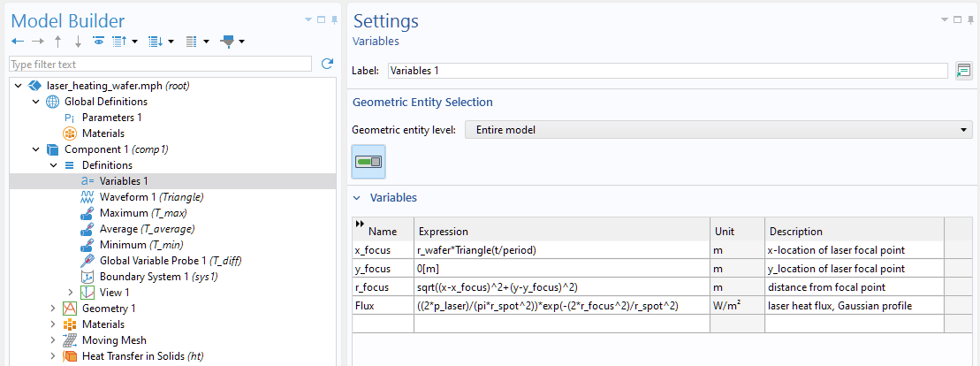Open Model Builder panel menu arrow
The width and height of the screenshot is (980, 366).
click(x=308, y=19)
